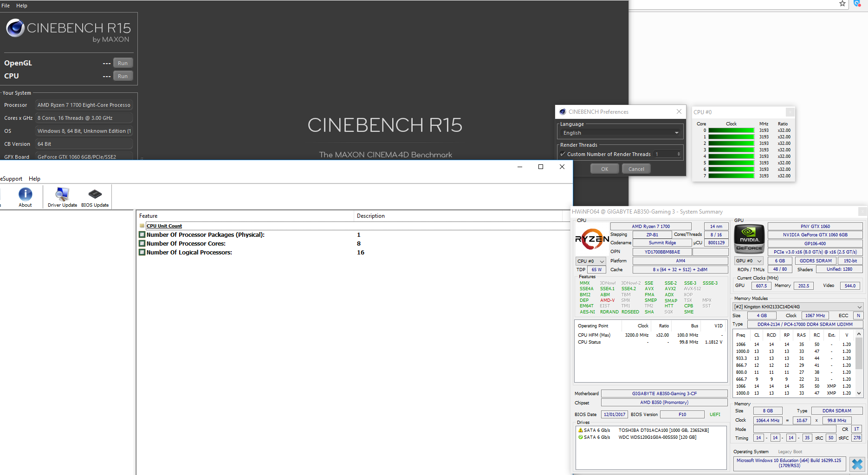This screenshot has height=475, width=868.
Task: Click OK in Cinebench Preferences
Action: tap(604, 169)
